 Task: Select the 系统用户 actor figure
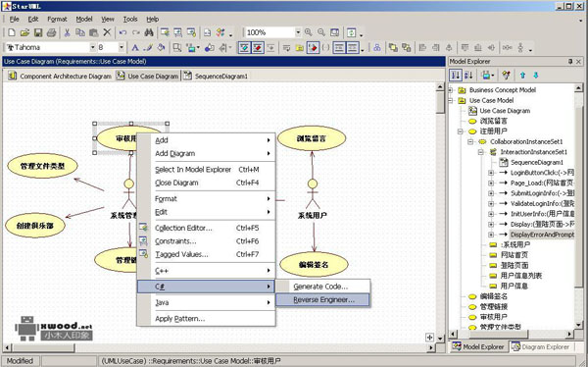312,198
